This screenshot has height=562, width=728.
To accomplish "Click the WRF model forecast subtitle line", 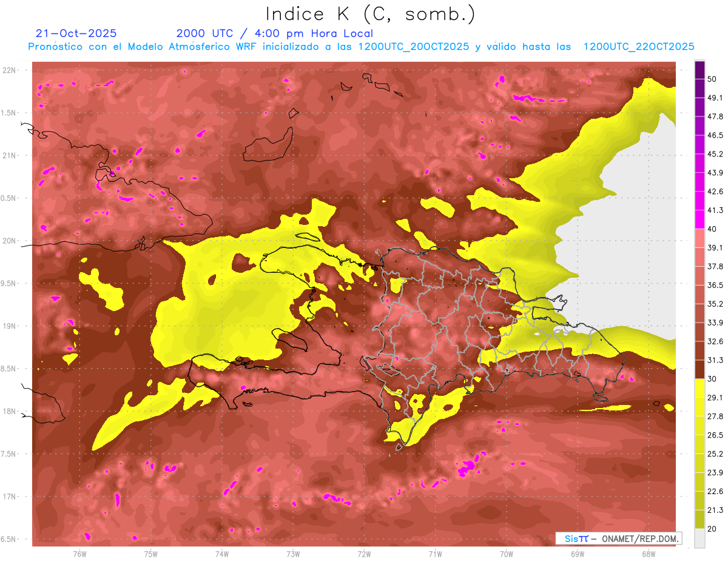I will [361, 47].
